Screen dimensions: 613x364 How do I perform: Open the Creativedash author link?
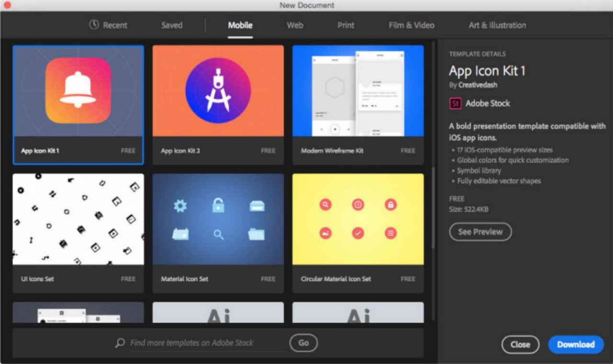[478, 85]
